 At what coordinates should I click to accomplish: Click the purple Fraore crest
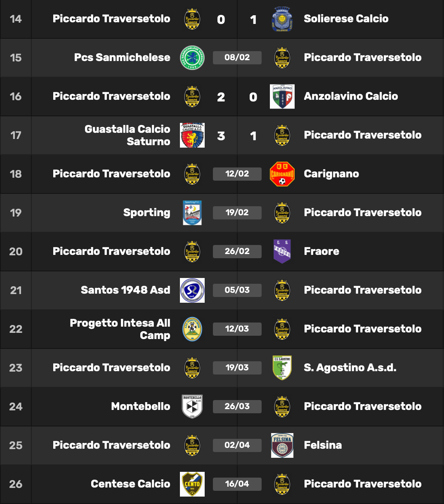(282, 252)
